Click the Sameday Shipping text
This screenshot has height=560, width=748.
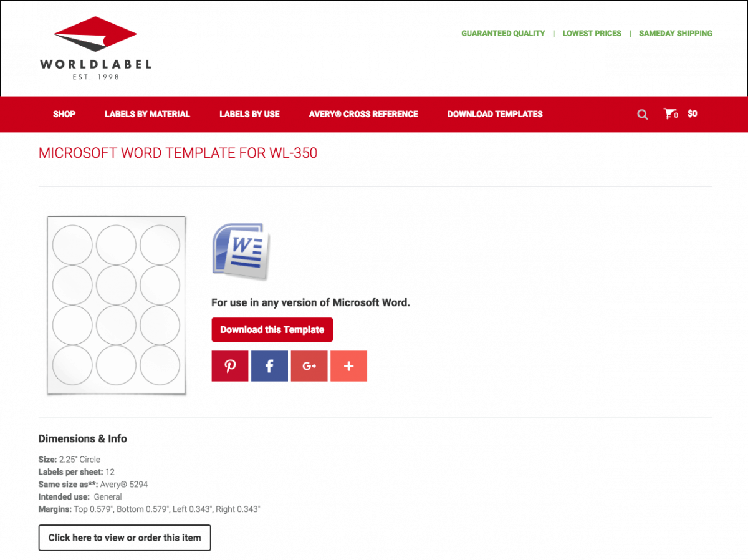pos(675,34)
